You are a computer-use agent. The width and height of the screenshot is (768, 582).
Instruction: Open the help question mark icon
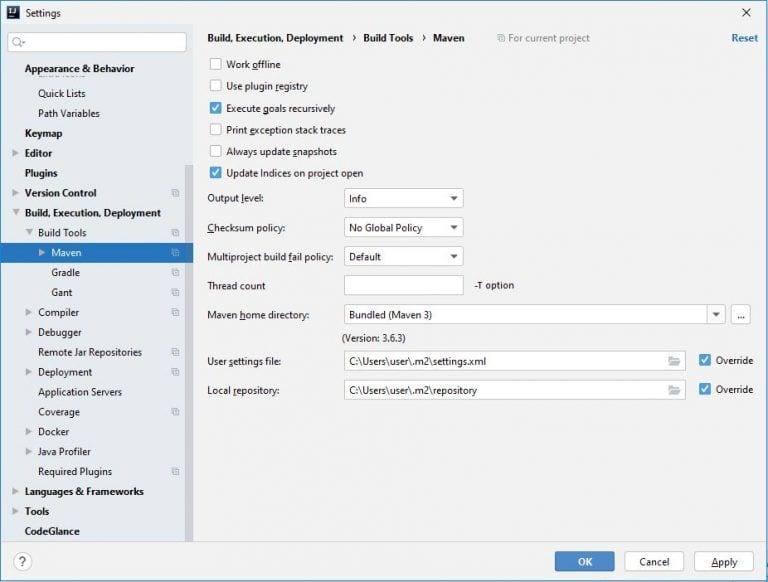(x=23, y=562)
